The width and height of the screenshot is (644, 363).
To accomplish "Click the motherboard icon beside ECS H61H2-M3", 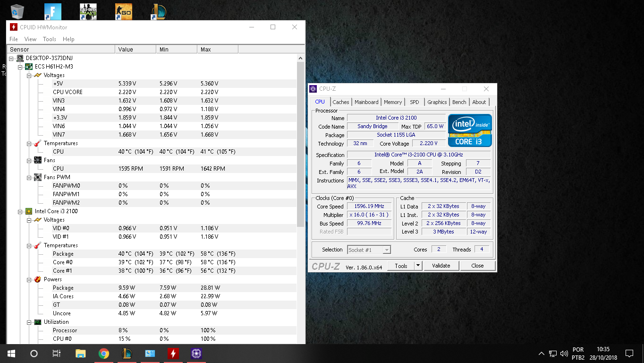I will pyautogui.click(x=29, y=67).
